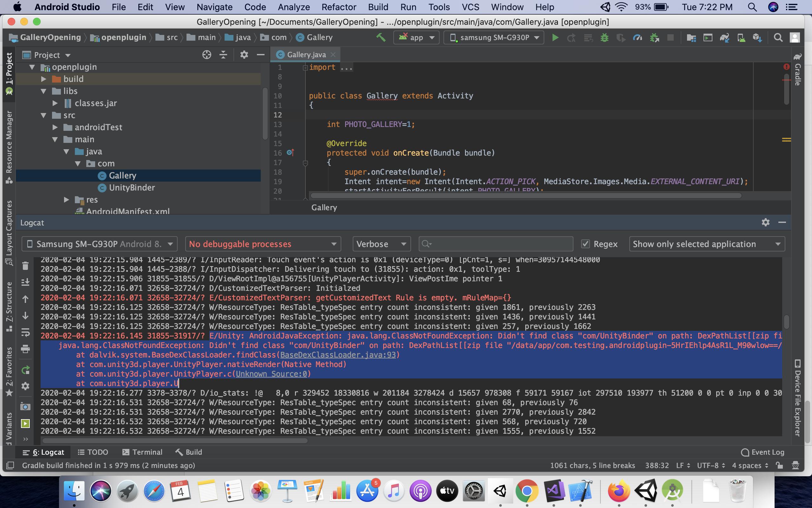Click the down arrow in logcat toolbar
The image size is (812, 508).
coord(25,316)
